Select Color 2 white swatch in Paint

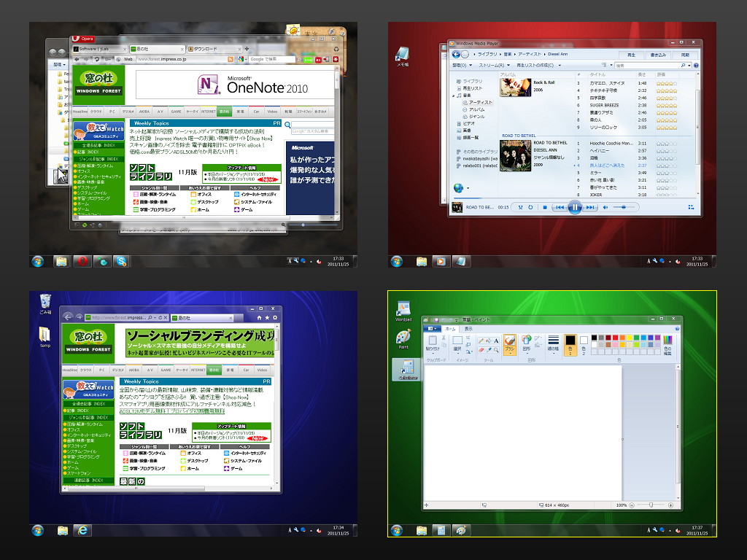coord(584,345)
